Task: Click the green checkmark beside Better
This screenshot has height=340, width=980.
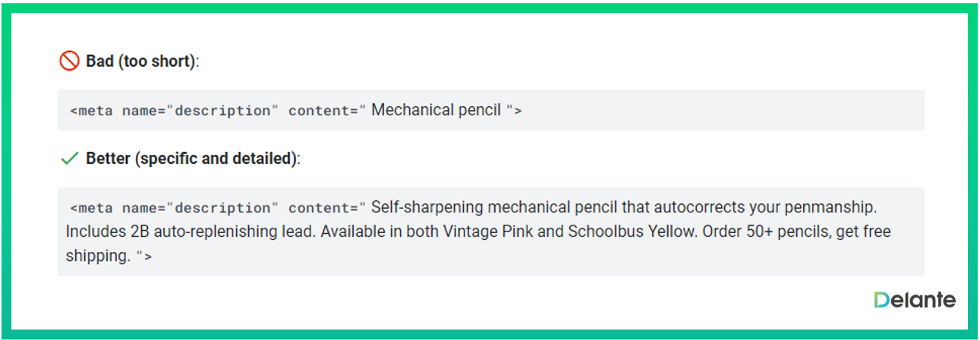Action: 69,159
